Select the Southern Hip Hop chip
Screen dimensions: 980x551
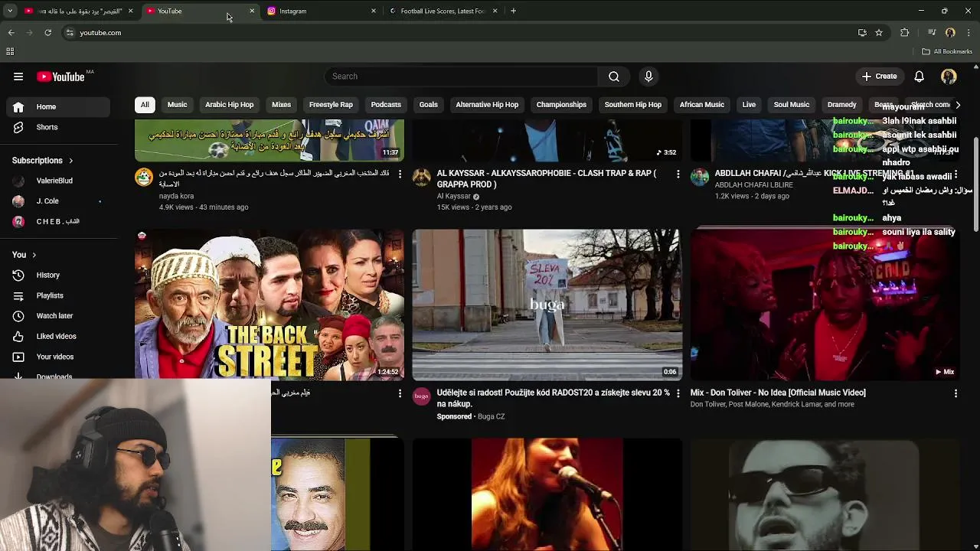click(632, 105)
